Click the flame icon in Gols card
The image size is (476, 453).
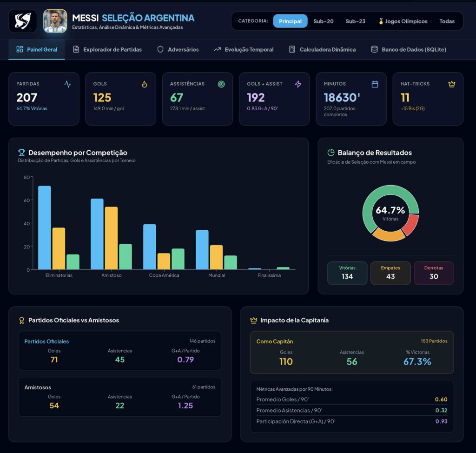pos(145,84)
